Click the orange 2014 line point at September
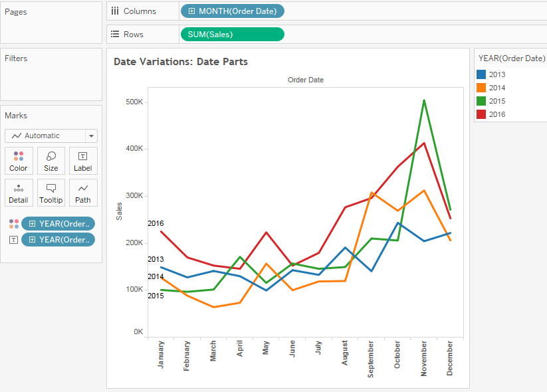Screen dimensions: 547x392 (x=372, y=193)
